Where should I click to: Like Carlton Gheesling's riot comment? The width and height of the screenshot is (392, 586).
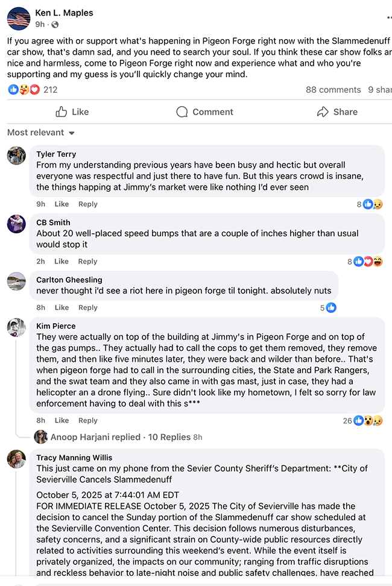62,307
